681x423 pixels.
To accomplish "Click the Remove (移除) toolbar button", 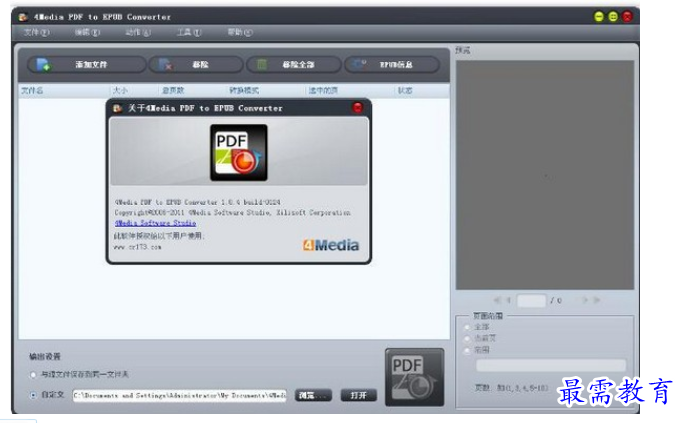I will pyautogui.click(x=196, y=65).
